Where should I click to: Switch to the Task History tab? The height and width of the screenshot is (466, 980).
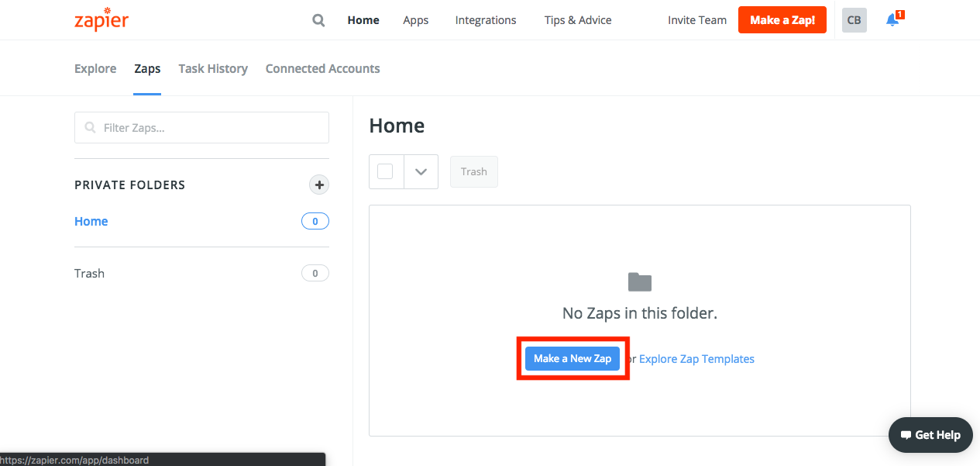[213, 68]
